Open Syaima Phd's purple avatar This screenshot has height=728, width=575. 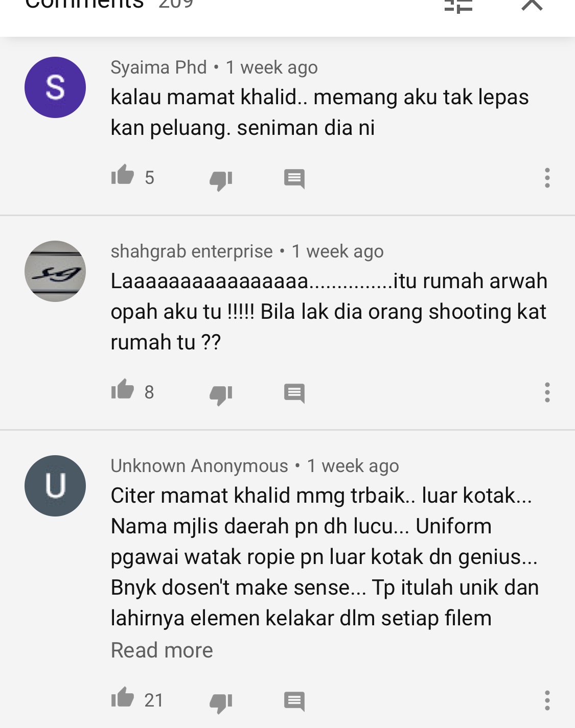[x=55, y=87]
